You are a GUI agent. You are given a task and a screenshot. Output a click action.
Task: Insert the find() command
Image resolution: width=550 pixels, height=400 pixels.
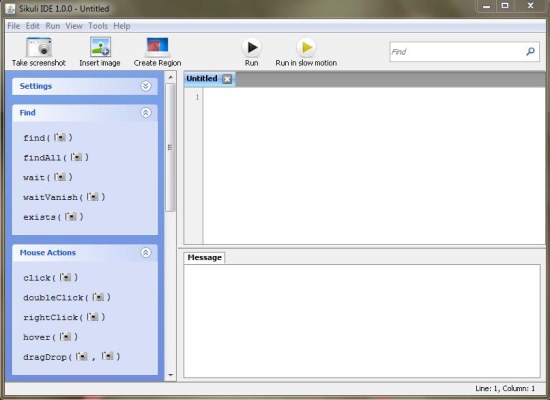[48, 138]
